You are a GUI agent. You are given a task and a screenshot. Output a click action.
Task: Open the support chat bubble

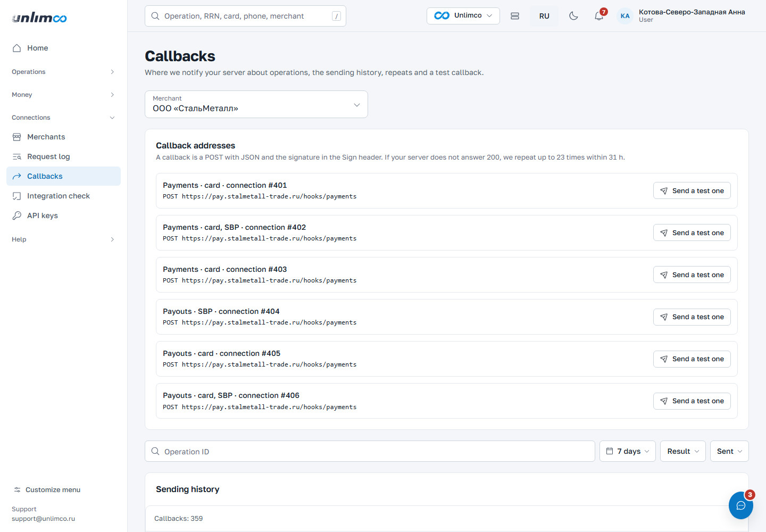[741, 505]
